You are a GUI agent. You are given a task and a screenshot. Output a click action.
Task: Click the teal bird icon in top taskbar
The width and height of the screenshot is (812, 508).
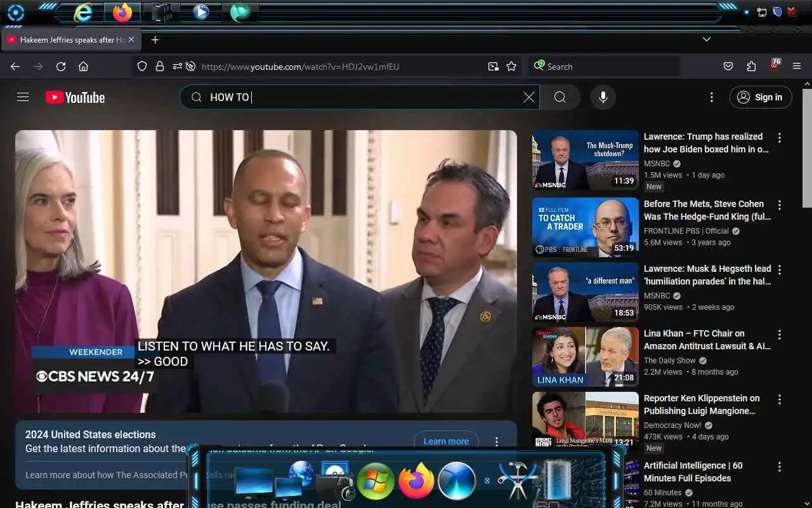coord(240,12)
